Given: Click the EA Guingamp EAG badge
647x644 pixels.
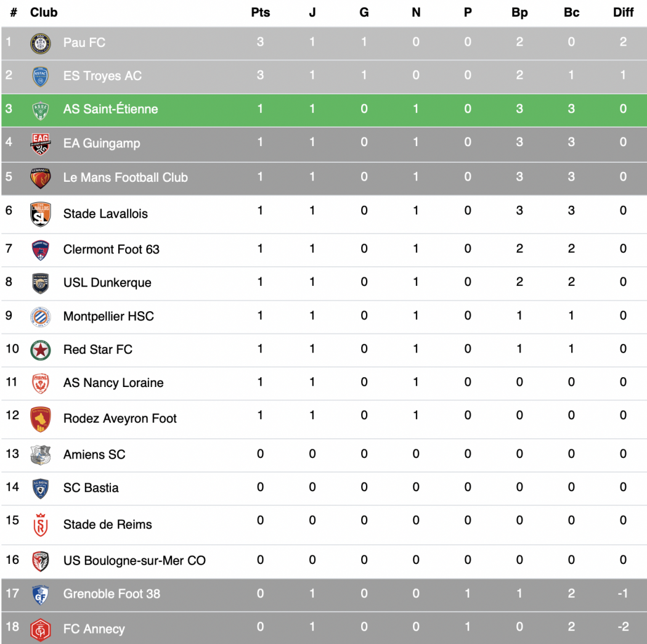Looking at the screenshot, I should pyautogui.click(x=41, y=144).
